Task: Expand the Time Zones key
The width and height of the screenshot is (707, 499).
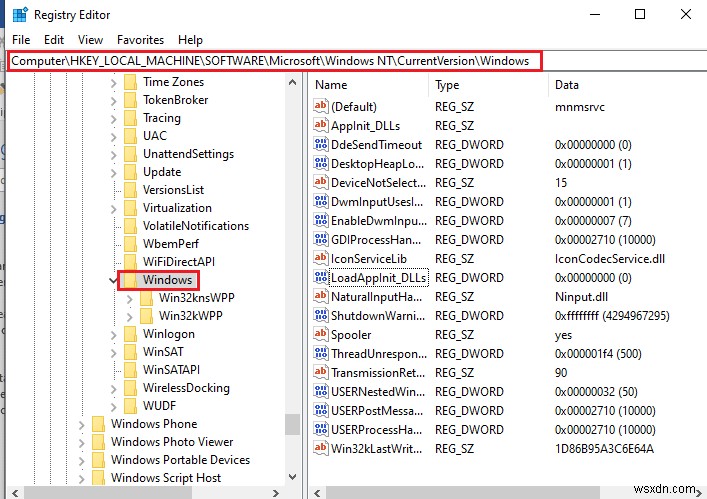Action: [113, 82]
